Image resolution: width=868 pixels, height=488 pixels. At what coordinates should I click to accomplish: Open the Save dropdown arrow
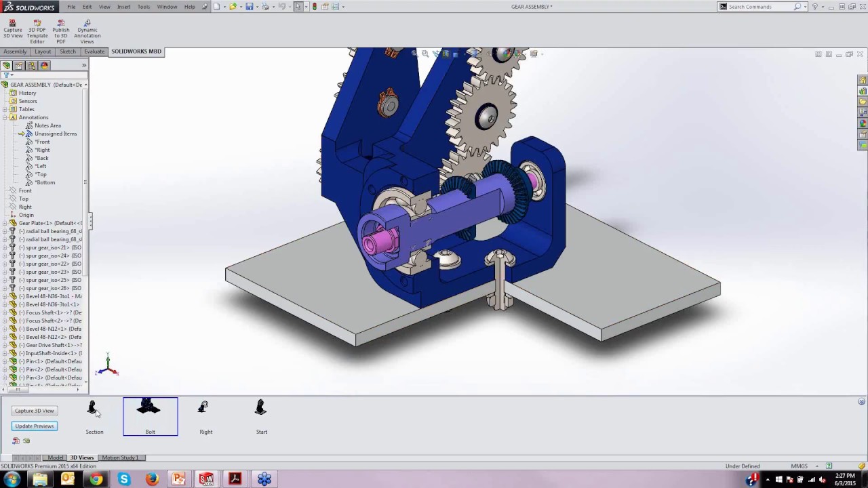tap(256, 7)
